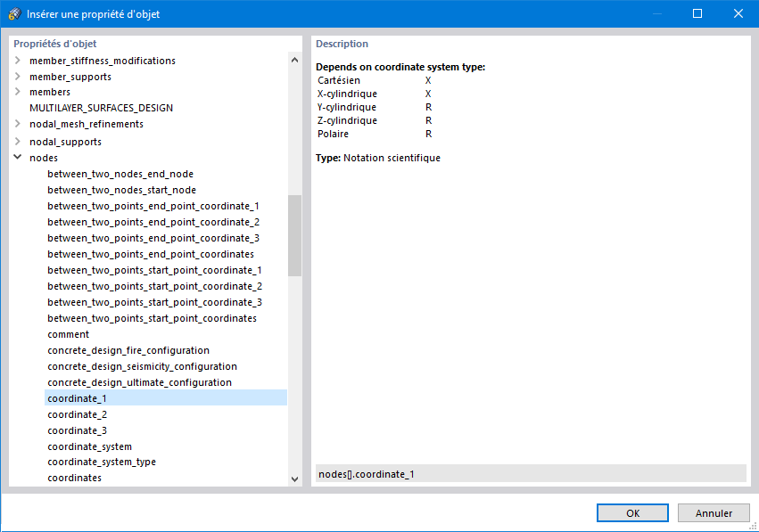Expand the members tree node
This screenshot has width=759, height=532.
[x=17, y=92]
